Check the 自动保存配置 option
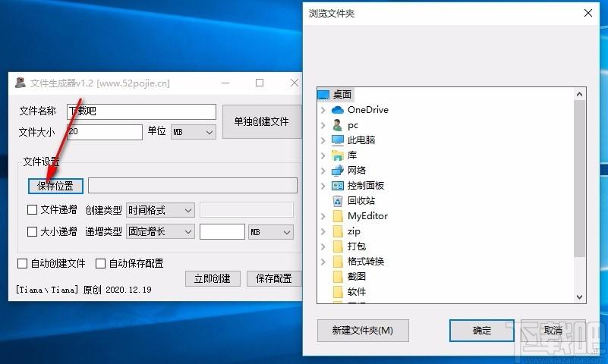The height and width of the screenshot is (364, 608). pyautogui.click(x=100, y=263)
